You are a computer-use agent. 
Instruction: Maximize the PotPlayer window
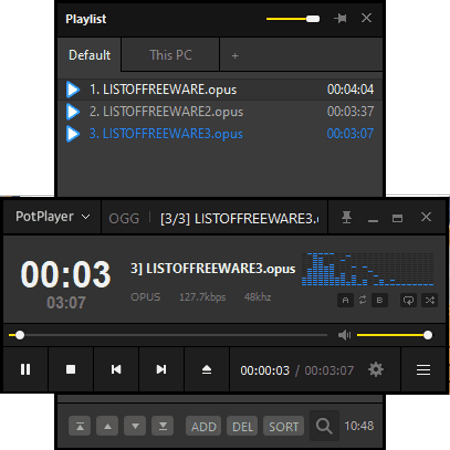[397, 218]
